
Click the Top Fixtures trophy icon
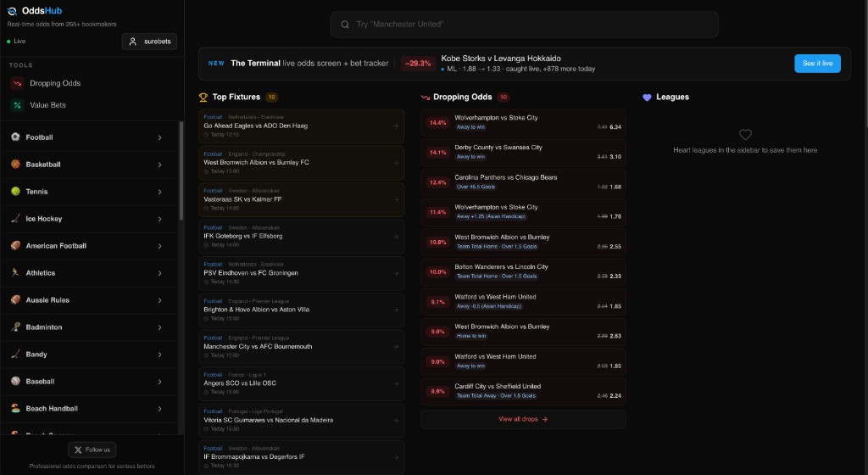[x=203, y=98]
